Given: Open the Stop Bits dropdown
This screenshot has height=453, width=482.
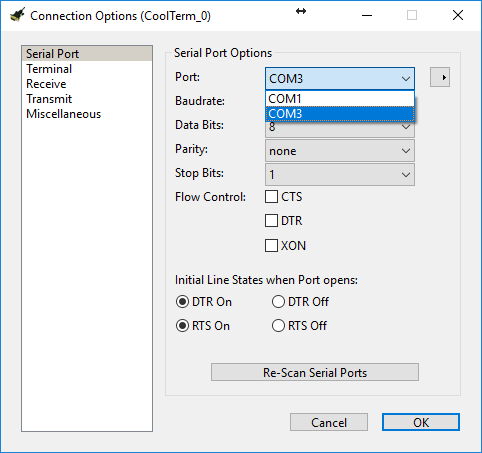Looking at the screenshot, I should click(x=340, y=175).
